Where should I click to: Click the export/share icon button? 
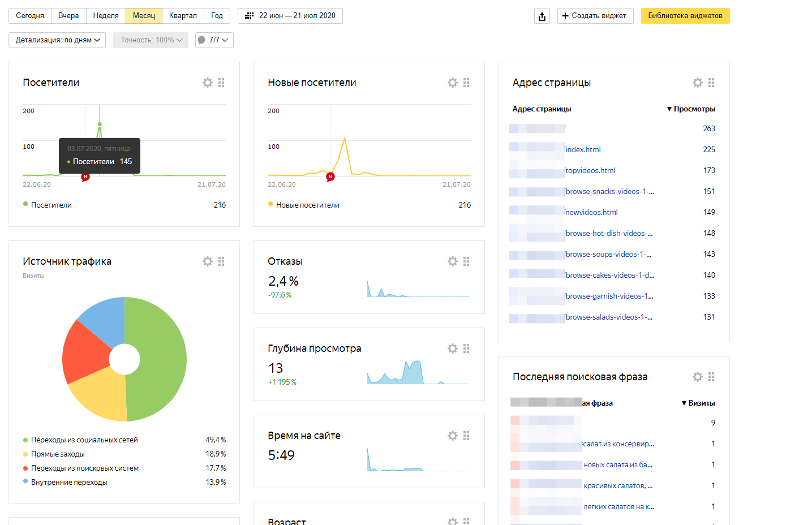(542, 16)
